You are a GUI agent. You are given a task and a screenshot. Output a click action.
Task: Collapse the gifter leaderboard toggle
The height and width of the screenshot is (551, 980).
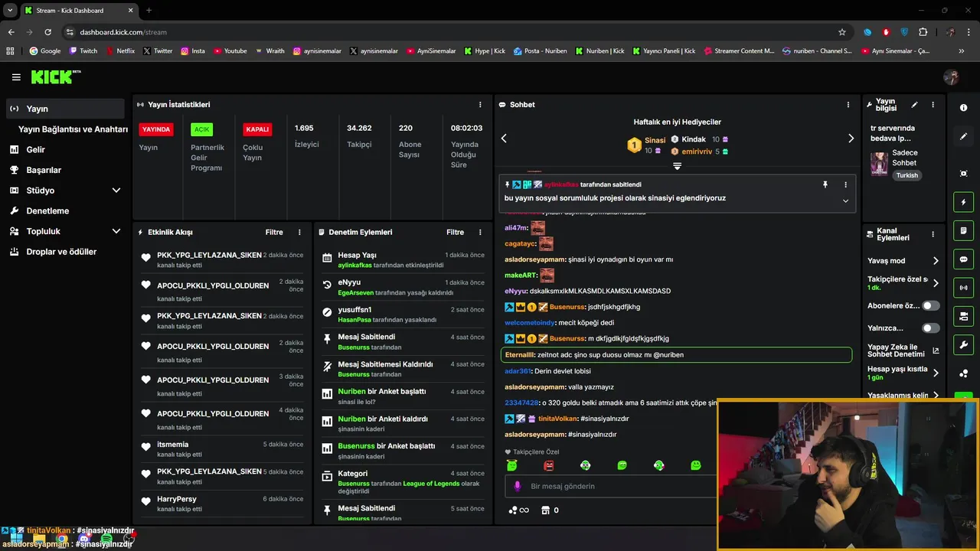677,165
